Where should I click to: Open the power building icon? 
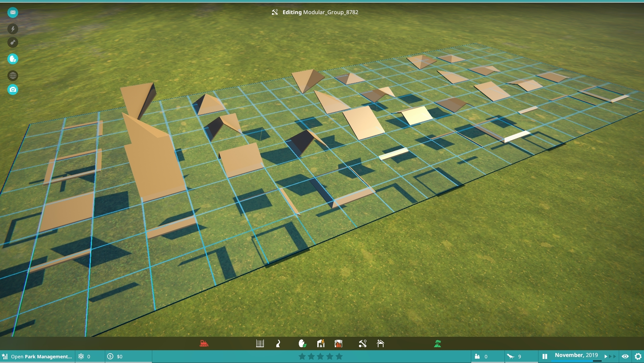(x=321, y=343)
